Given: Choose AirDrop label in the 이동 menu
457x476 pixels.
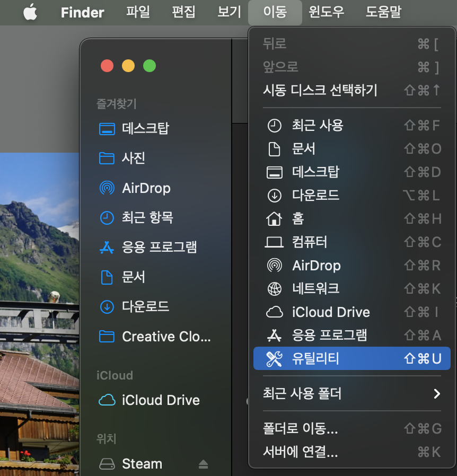Looking at the screenshot, I should [316, 266].
